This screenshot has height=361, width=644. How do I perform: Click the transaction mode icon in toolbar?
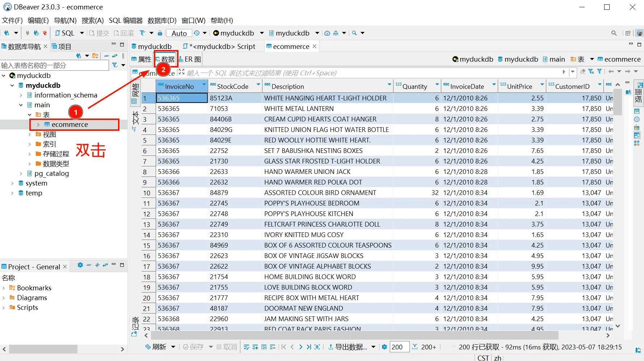(x=143, y=33)
